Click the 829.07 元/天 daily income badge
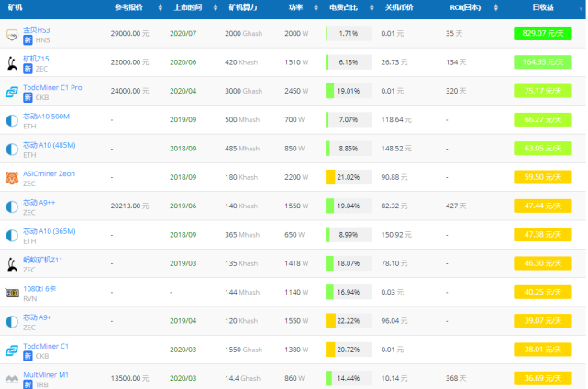Viewport: 588px width, 389px height. pyautogui.click(x=543, y=33)
